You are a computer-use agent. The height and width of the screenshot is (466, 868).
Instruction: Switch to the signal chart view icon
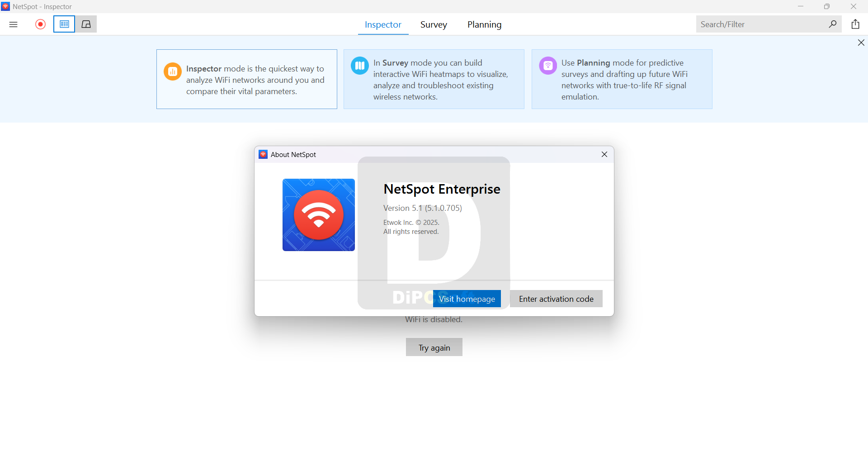tap(86, 24)
